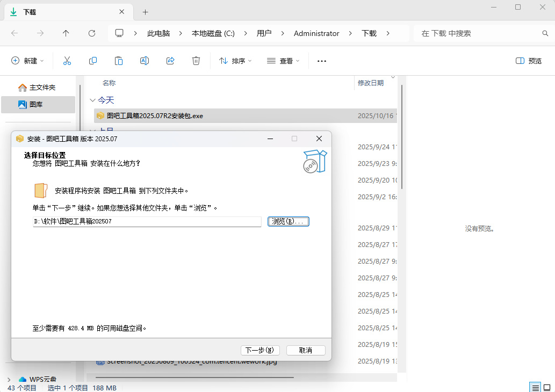Image resolution: width=555 pixels, height=392 pixels.
Task: Click date 2025/8/19 13 row
Action: coord(377,361)
